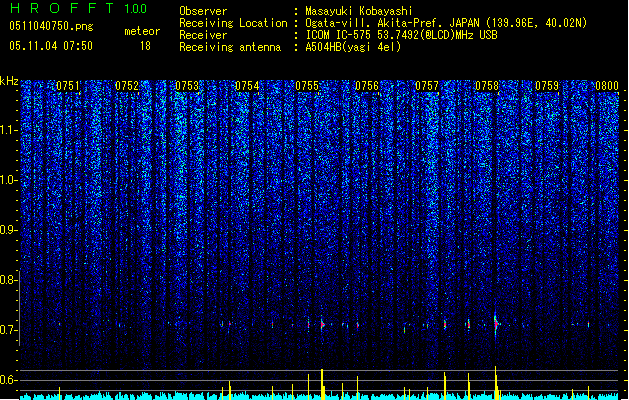Click the 1.1 kHz axis label
This screenshot has width=629, height=400.
pyautogui.click(x=9, y=130)
